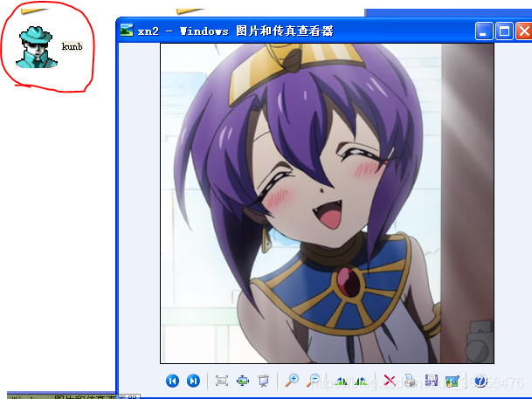Select the kunb user icon
The height and width of the screenshot is (399, 532).
tap(37, 47)
